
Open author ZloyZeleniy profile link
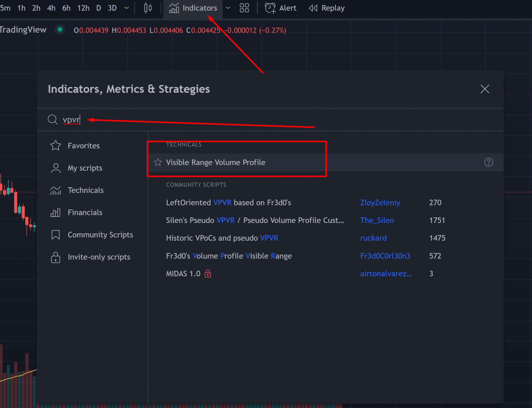(x=380, y=202)
